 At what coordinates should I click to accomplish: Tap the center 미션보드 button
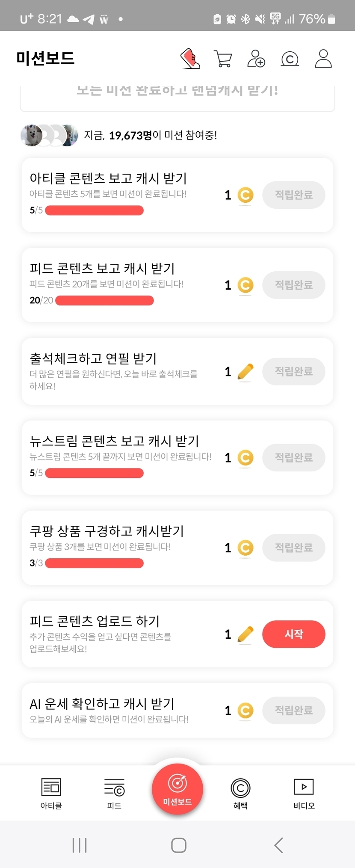[177, 789]
